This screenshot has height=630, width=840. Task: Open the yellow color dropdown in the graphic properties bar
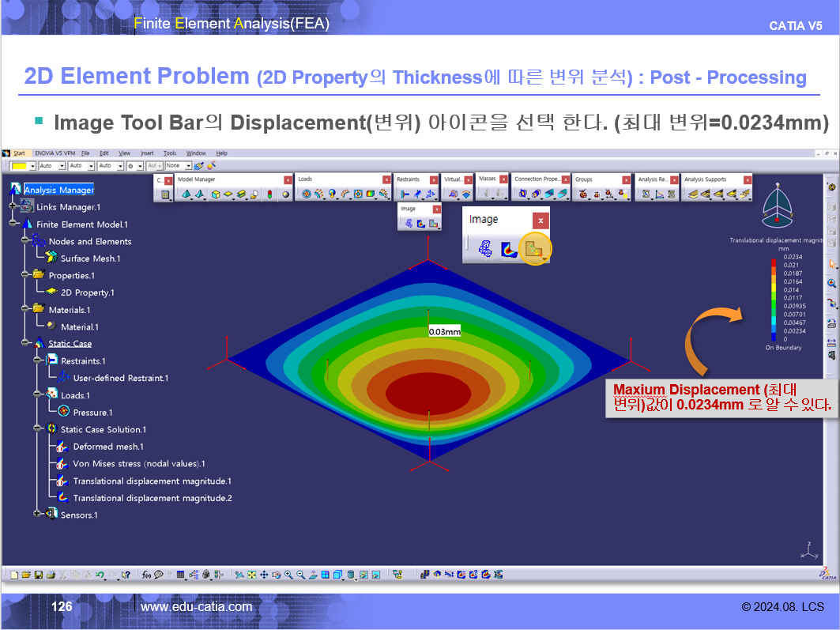[32, 166]
